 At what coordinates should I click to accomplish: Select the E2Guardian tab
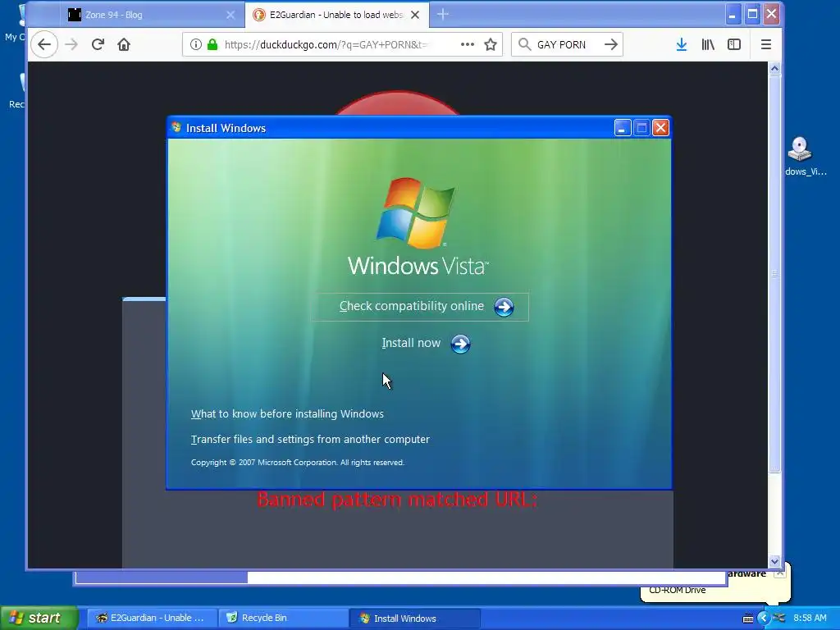click(x=336, y=15)
